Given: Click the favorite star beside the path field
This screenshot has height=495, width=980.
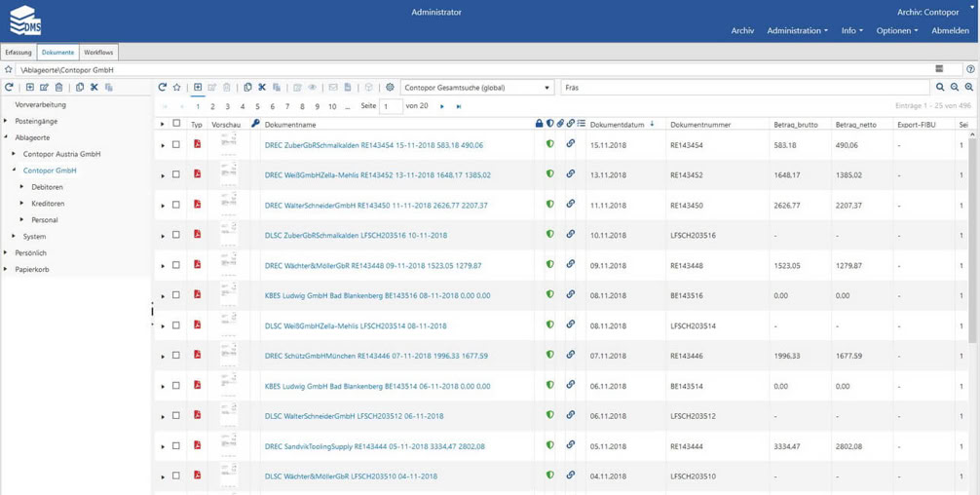Looking at the screenshot, I should point(9,70).
